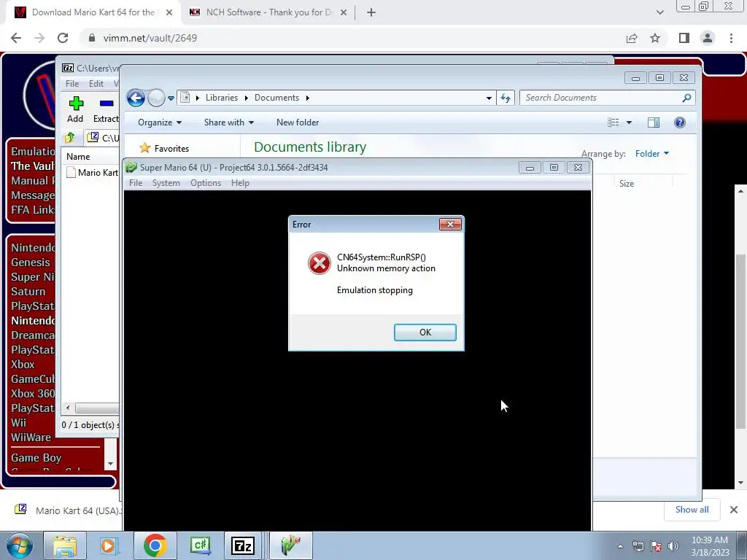
Task: Click Documents in the Explorer address path
Action: [x=276, y=98]
